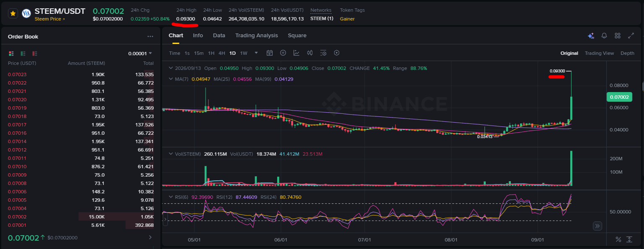The image size is (644, 249).
Task: Click the Amount (STEEM) column header
Action: click(x=86, y=63)
